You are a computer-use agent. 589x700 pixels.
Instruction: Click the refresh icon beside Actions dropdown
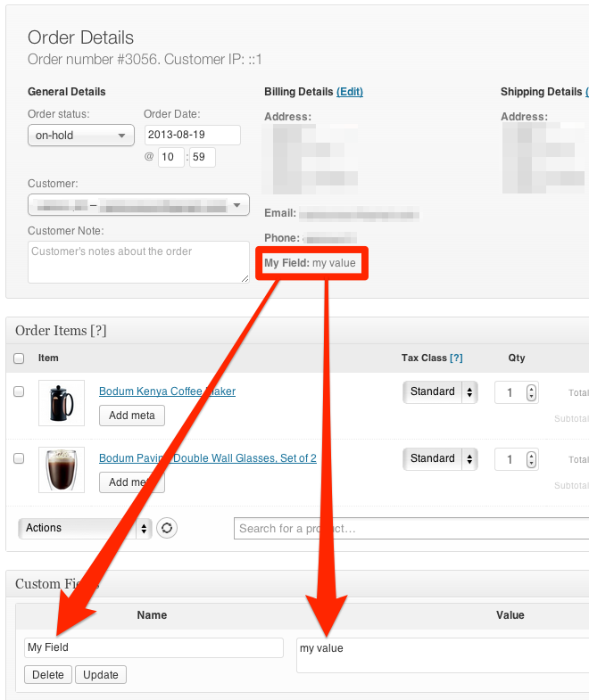(x=167, y=528)
